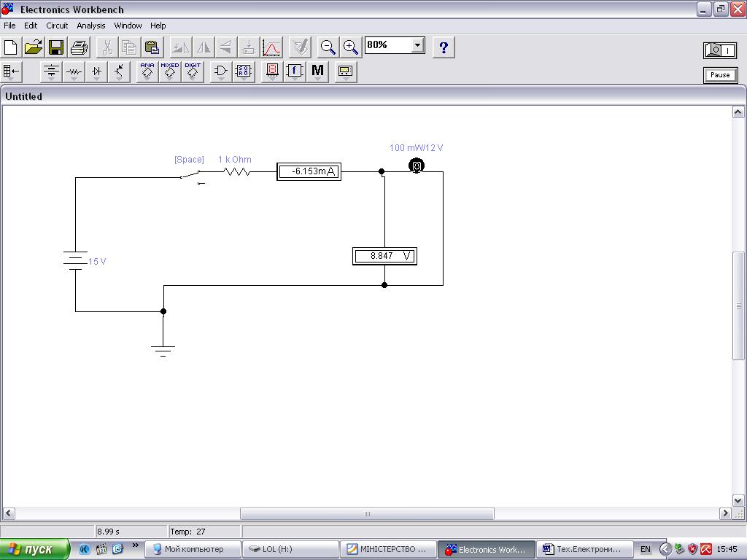
Task: Save the circuit with floppy icon
Action: pyautogui.click(x=56, y=47)
